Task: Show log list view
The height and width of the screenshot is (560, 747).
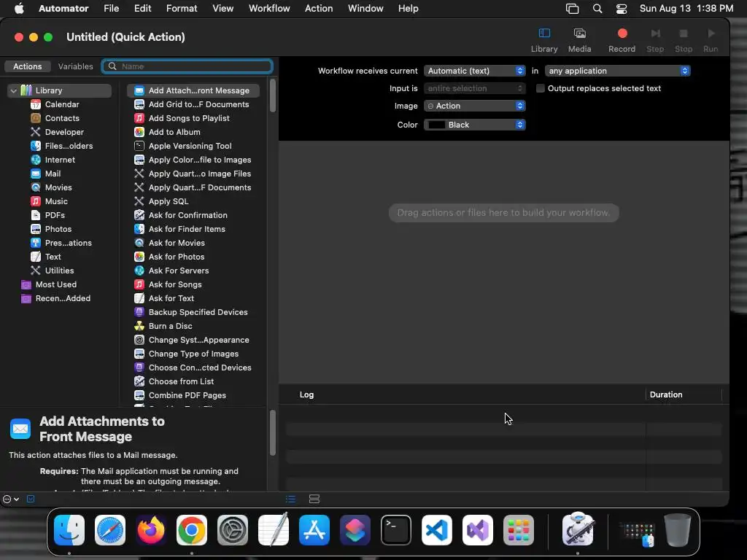Action: (290, 499)
